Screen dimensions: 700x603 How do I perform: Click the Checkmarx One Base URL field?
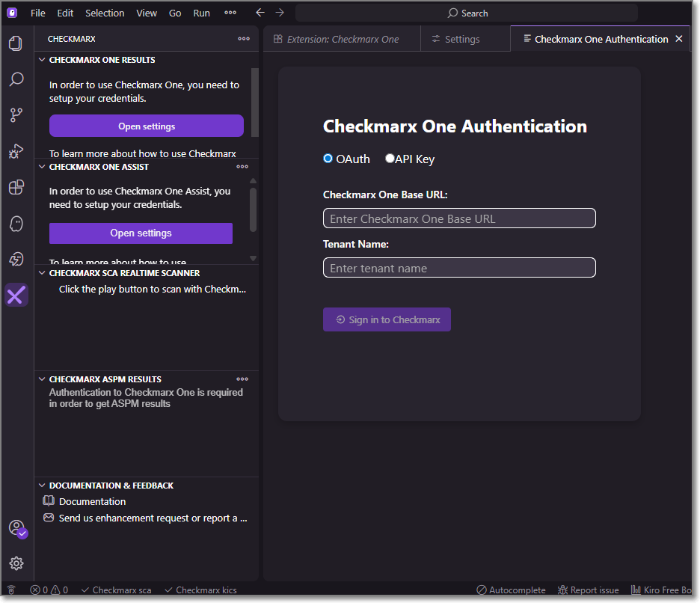[459, 218]
